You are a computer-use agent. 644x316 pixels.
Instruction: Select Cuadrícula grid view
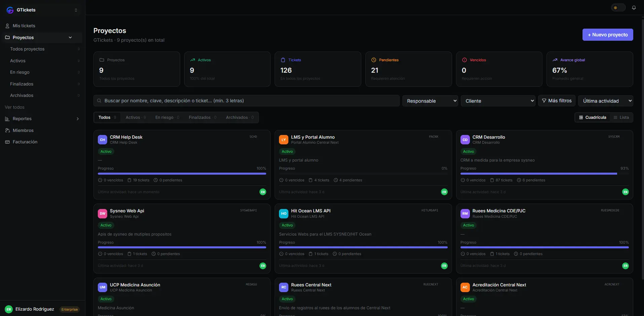593,117
